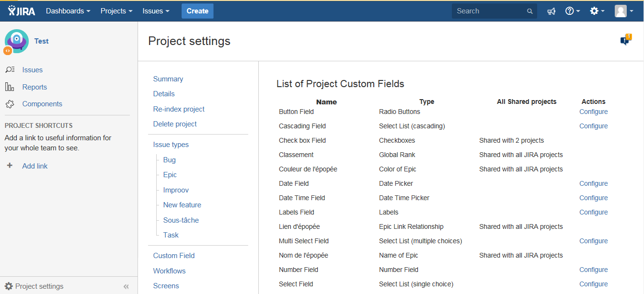Open the help question mark menu
This screenshot has width=644, height=294.
point(573,11)
